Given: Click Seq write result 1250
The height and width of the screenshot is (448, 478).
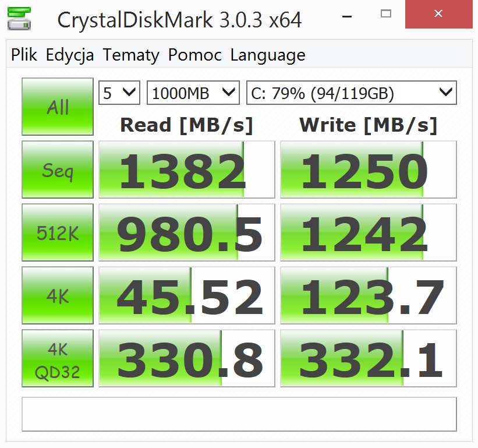Looking at the screenshot, I should (x=369, y=170).
